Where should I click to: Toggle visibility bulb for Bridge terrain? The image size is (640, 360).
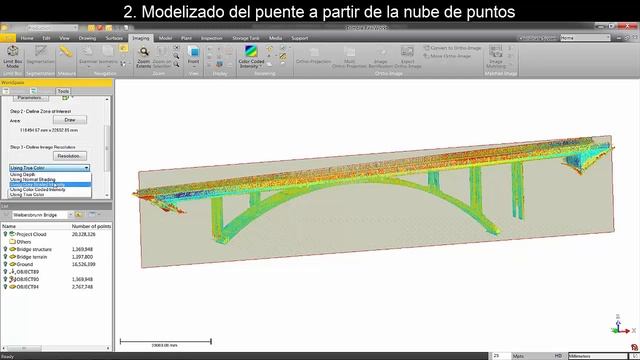point(5,257)
